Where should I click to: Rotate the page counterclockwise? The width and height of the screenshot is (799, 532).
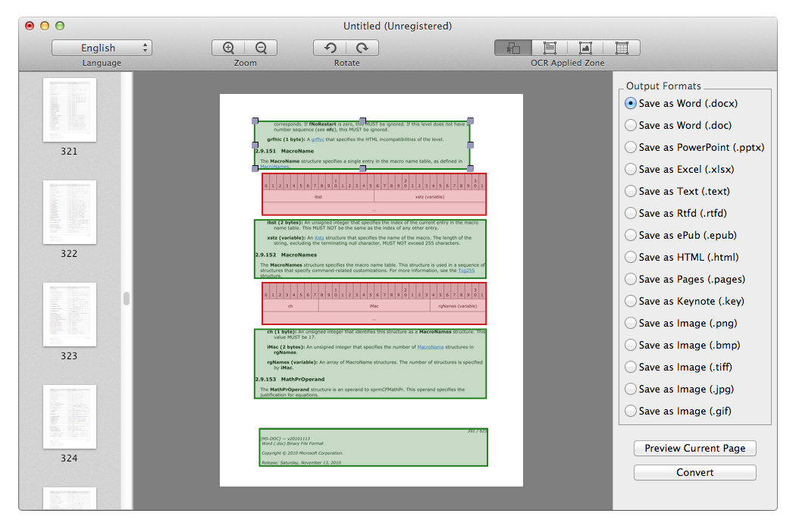331,48
